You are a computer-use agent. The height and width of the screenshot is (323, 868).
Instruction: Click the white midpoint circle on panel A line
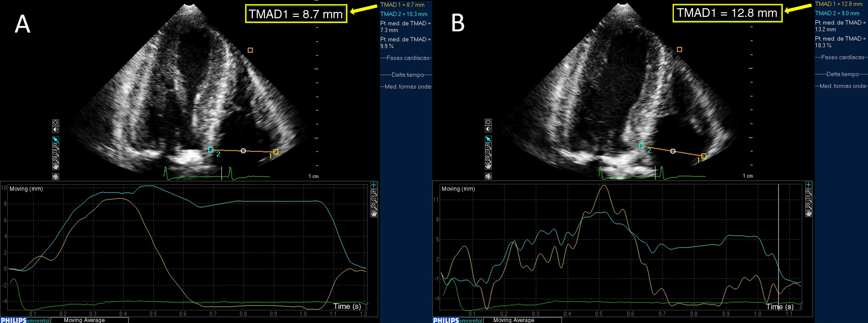tap(243, 151)
